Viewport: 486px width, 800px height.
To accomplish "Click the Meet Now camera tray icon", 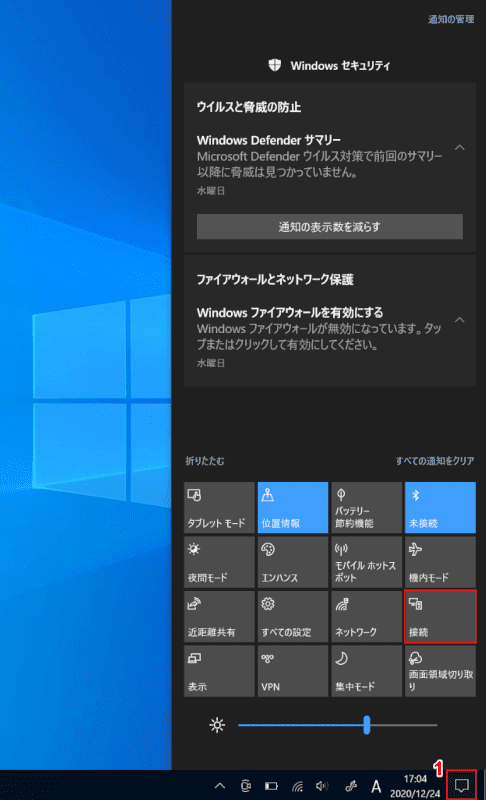I will tap(246, 786).
